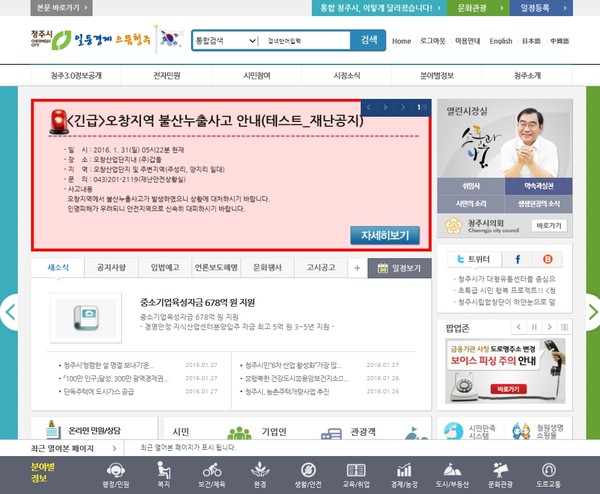600x494 pixels.
Task: Click the 본문 바로가기 skip link
Action: click(62, 8)
